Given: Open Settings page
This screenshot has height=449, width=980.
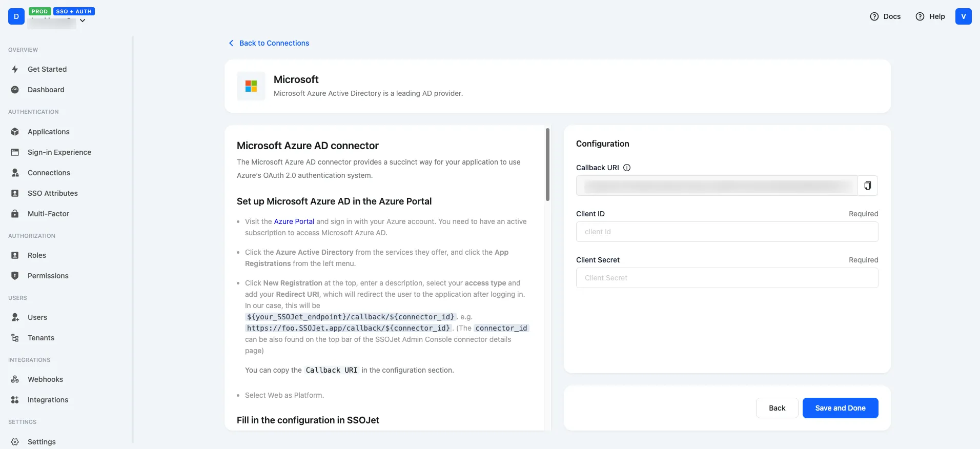Looking at the screenshot, I should [x=42, y=442].
